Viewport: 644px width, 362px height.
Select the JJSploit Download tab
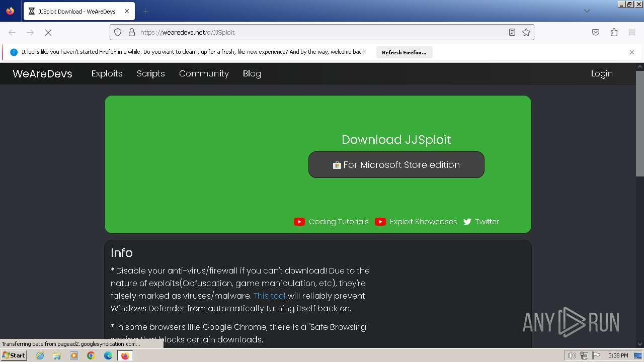click(x=79, y=11)
